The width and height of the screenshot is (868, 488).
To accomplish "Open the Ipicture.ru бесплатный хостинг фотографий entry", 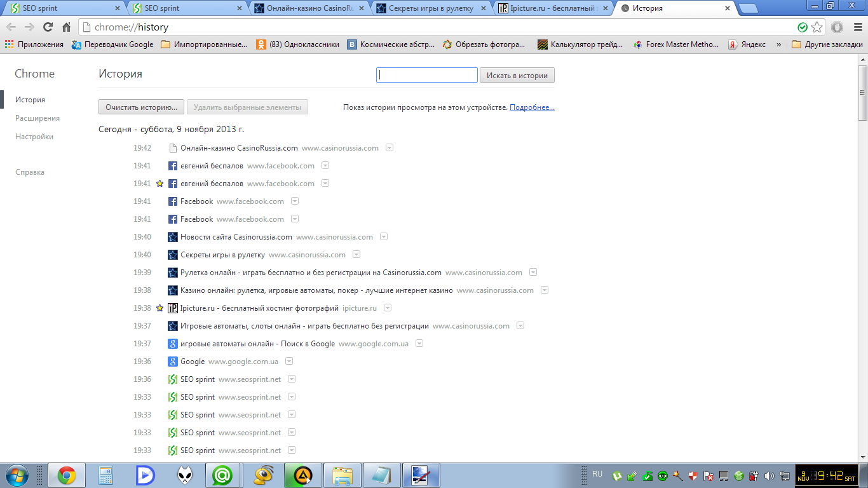I will click(x=259, y=308).
